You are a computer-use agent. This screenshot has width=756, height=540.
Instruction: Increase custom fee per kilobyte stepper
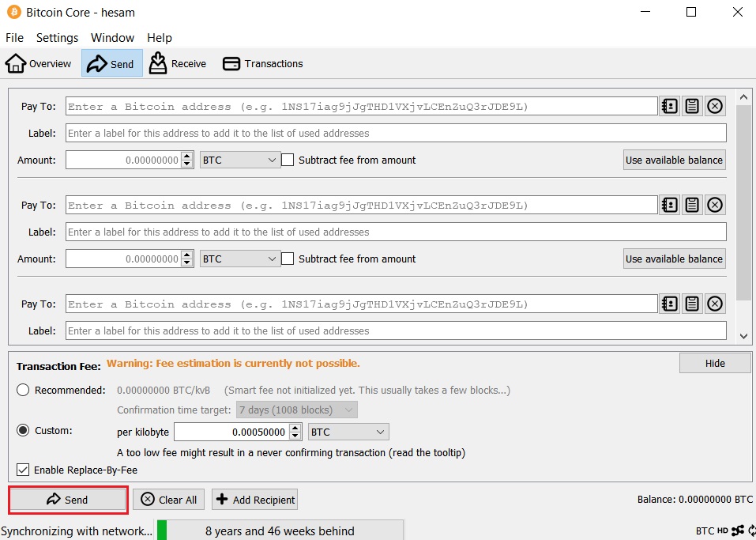pyautogui.click(x=295, y=428)
